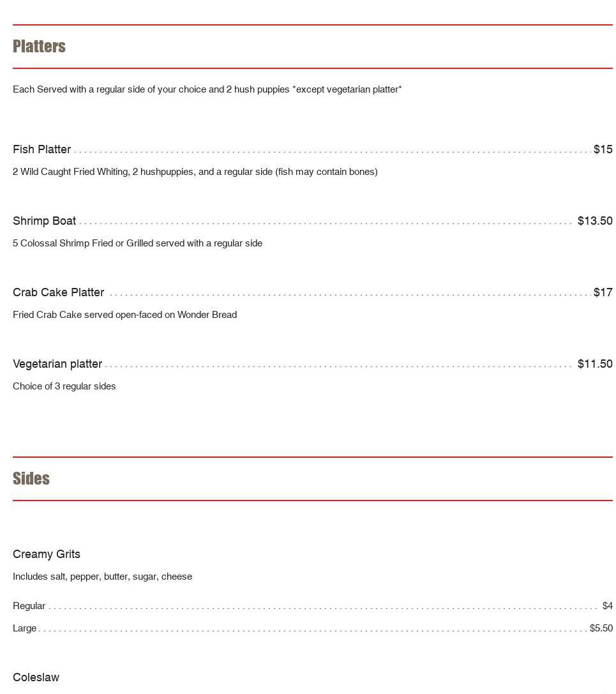The height and width of the screenshot is (694, 616).
Task: Click the Fried Whiting description text
Action: 195,172
